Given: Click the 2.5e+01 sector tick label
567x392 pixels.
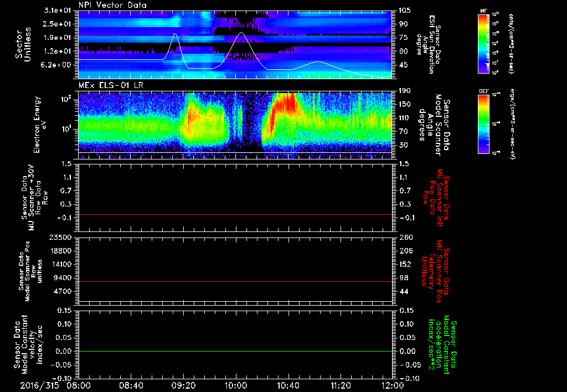Looking at the screenshot, I should coord(58,24).
